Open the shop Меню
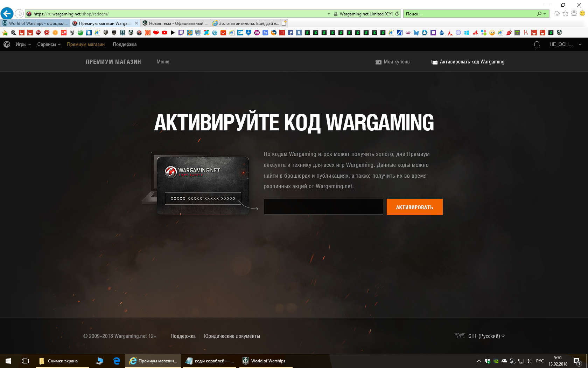The width and height of the screenshot is (588, 368). click(x=163, y=62)
